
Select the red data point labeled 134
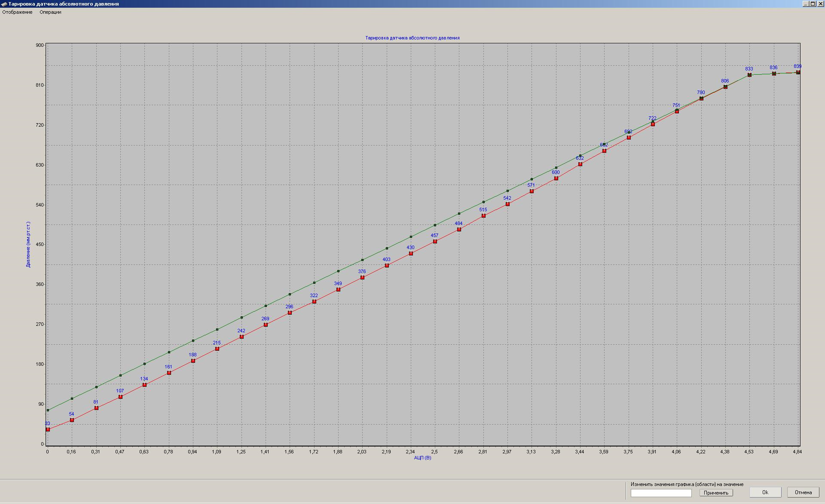click(144, 385)
